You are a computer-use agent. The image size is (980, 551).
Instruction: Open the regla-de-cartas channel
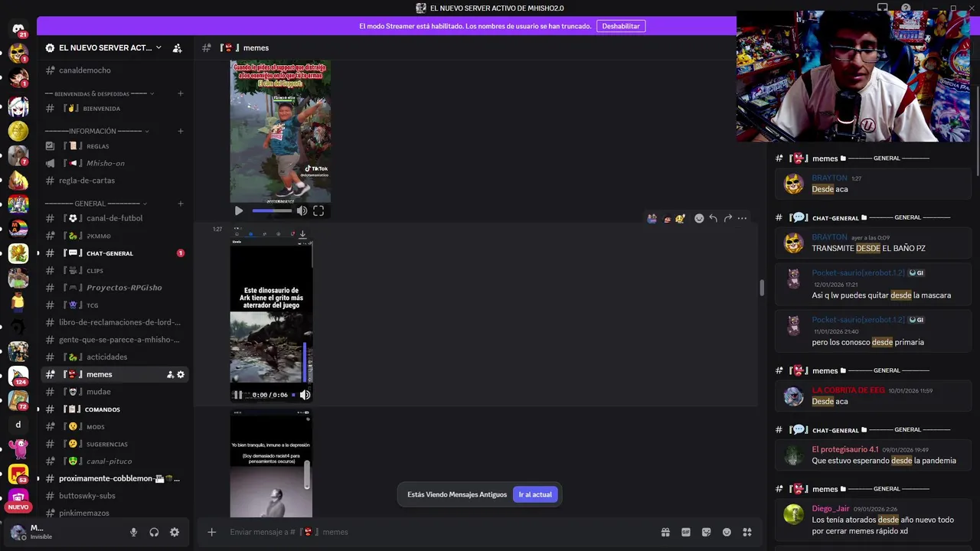(114, 181)
